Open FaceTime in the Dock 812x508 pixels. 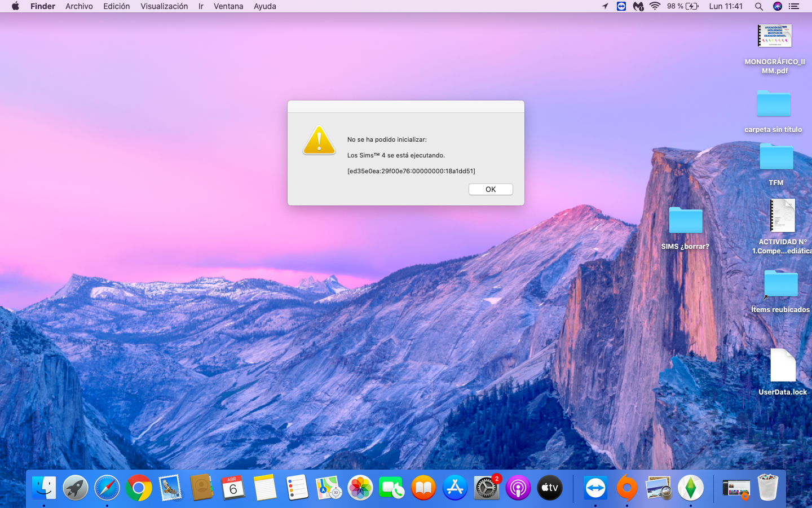(391, 488)
